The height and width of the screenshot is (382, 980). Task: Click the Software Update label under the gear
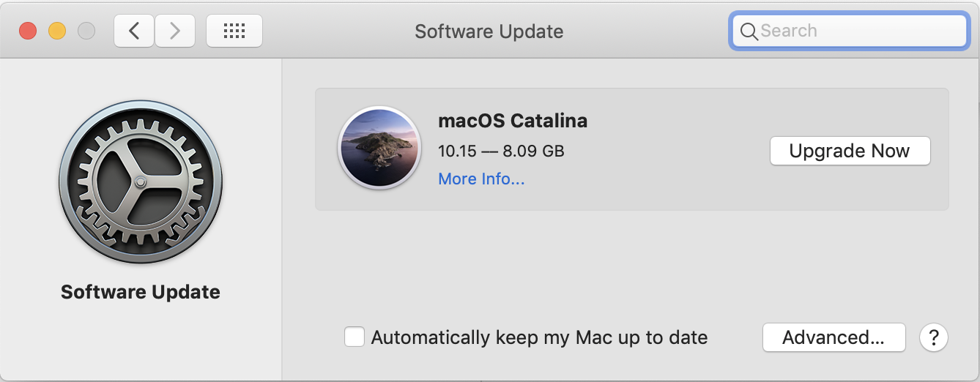(141, 292)
